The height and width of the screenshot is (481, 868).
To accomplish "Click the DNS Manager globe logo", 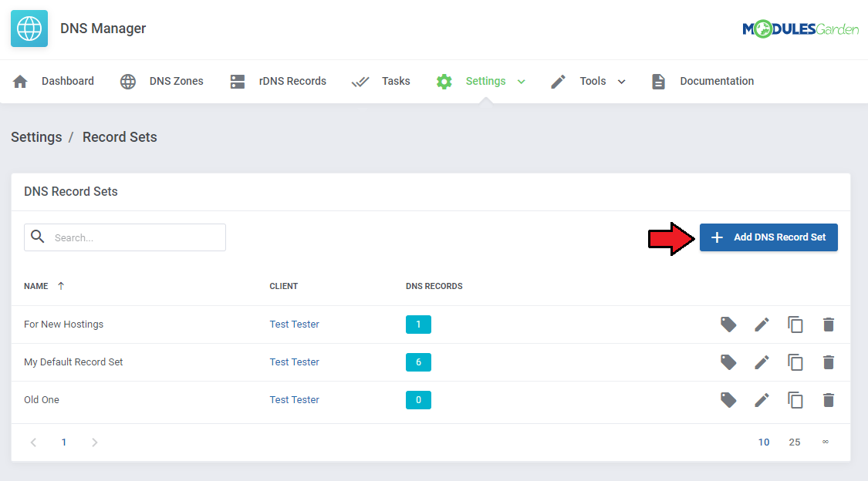I will click(29, 29).
